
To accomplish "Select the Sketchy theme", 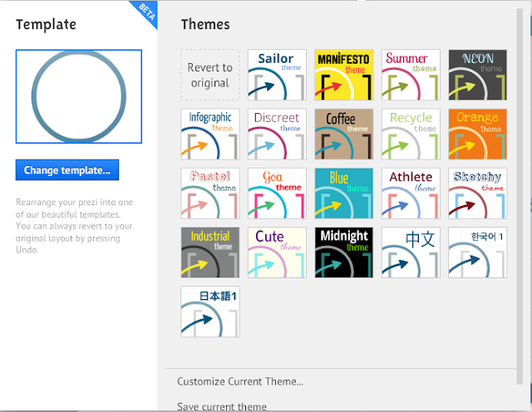I will (x=477, y=194).
